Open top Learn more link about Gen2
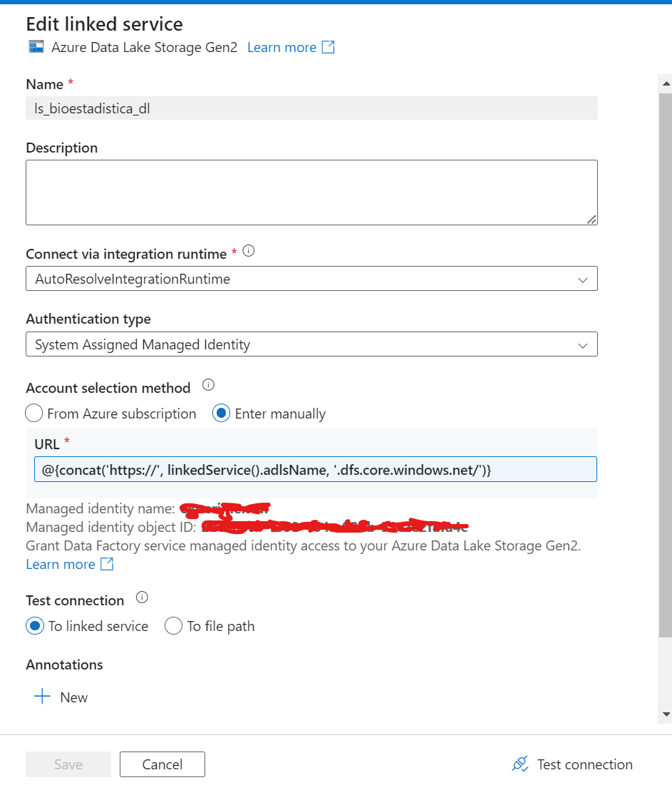 (x=281, y=47)
